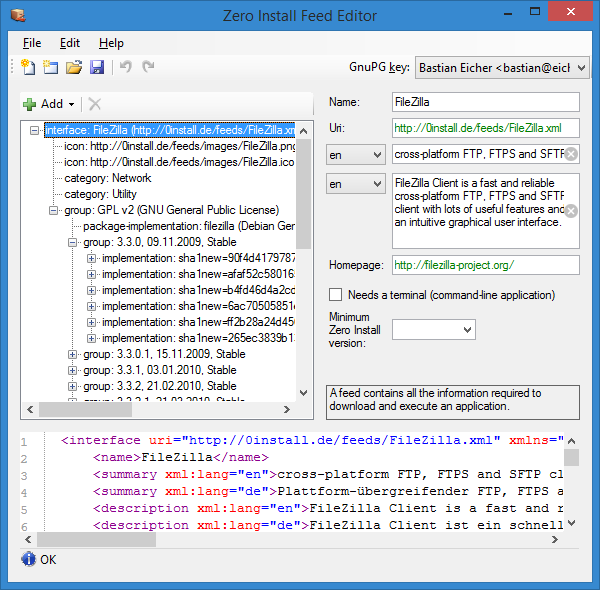This screenshot has height=590, width=600.
Task: Toggle the Needs a terminal checkbox
Action: coord(336,295)
